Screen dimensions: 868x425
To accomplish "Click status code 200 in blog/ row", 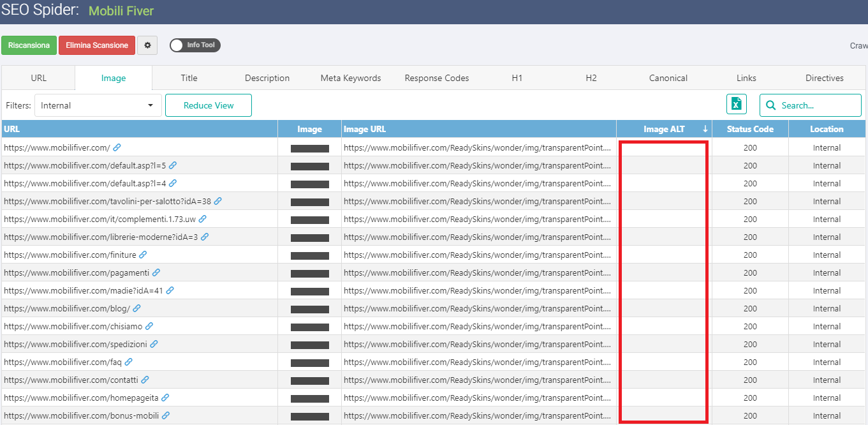I will (x=750, y=308).
